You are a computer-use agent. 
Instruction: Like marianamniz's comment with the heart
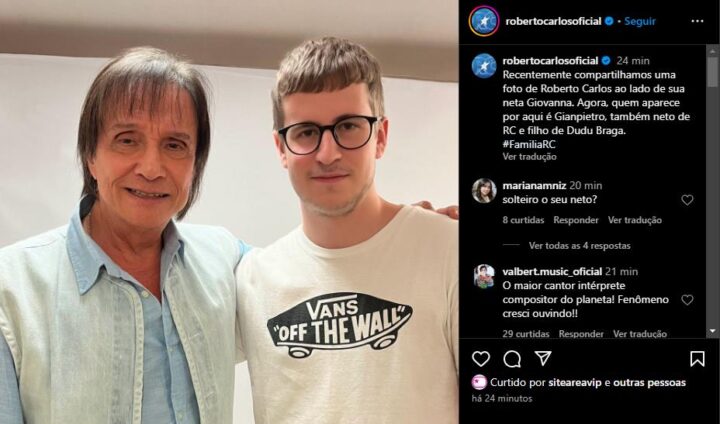click(687, 200)
